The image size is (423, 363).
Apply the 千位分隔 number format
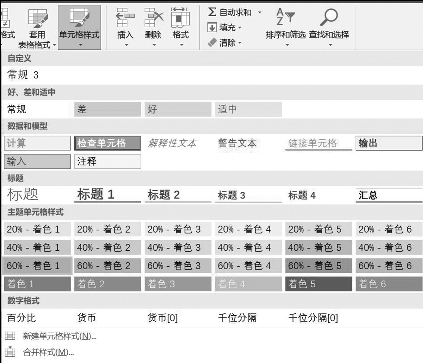click(x=248, y=318)
